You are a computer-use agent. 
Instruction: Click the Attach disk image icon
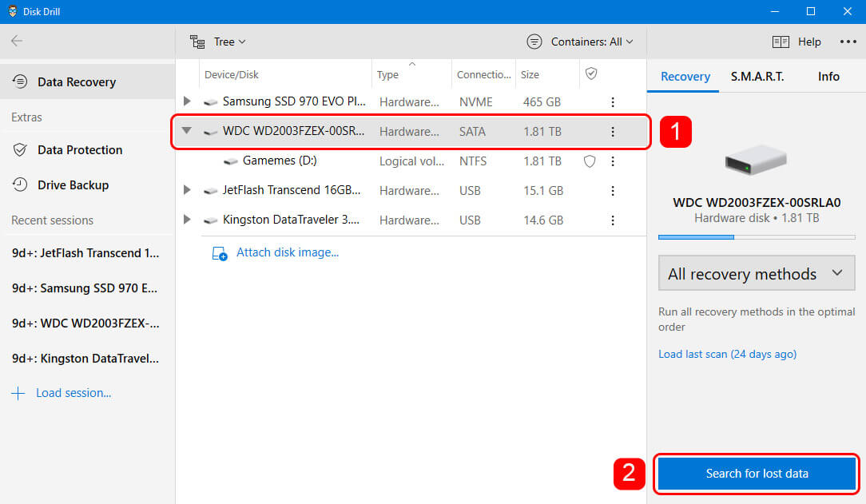coord(219,253)
